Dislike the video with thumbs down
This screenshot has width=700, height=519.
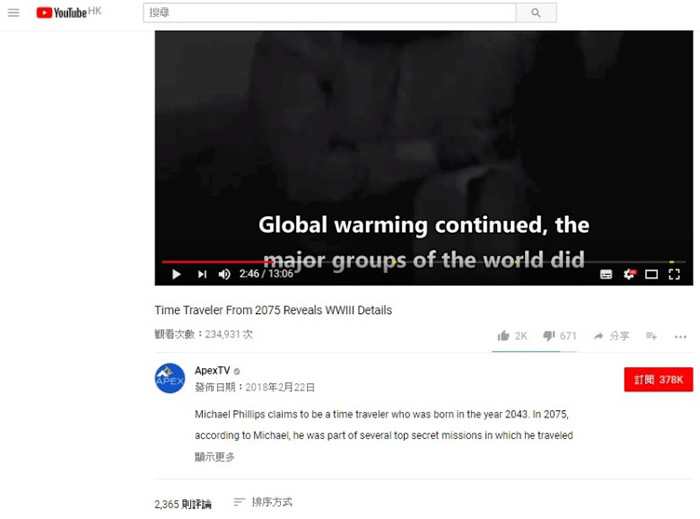[x=559, y=336]
